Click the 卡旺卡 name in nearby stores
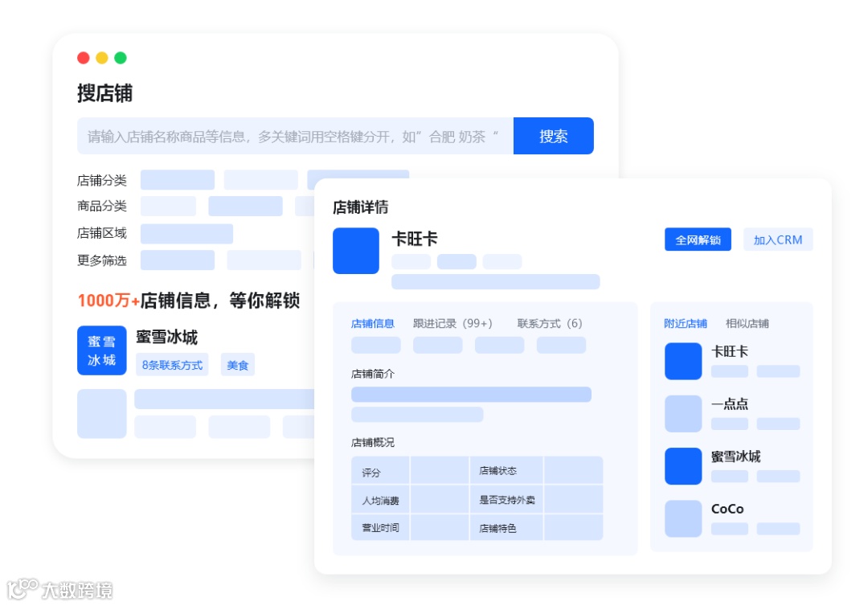This screenshot has width=868, height=606. click(x=730, y=351)
